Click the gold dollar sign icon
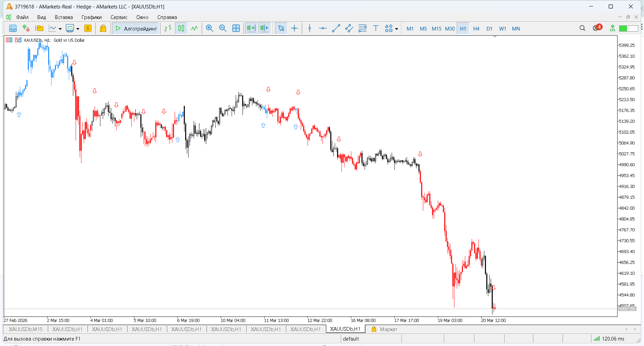This screenshot has height=346, width=644. click(88, 28)
